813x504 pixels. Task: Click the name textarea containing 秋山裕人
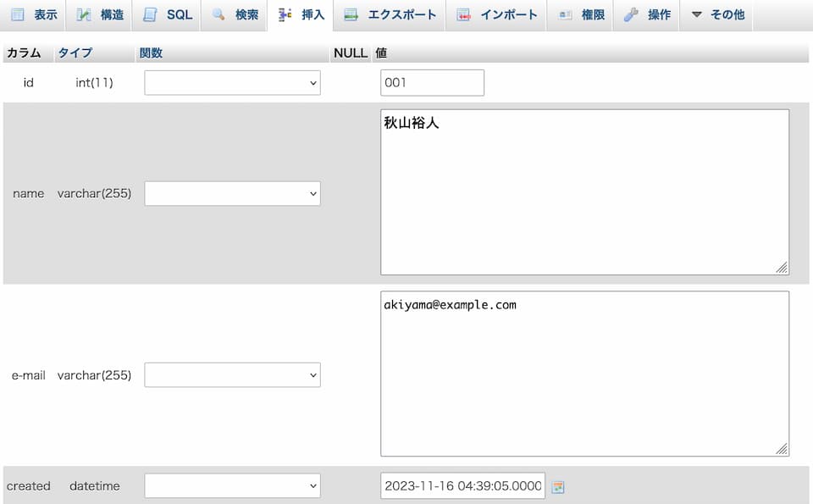pos(584,192)
